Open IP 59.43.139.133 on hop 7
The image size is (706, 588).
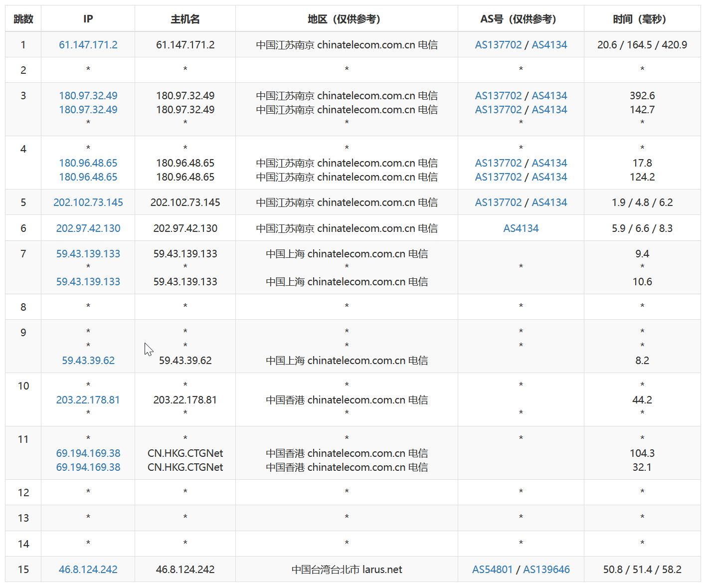pyautogui.click(x=88, y=253)
